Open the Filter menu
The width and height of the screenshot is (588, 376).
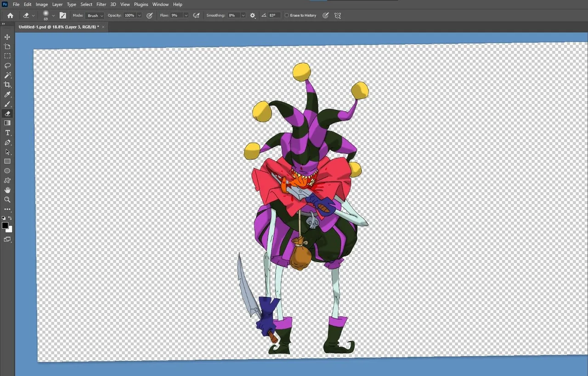pyautogui.click(x=101, y=4)
